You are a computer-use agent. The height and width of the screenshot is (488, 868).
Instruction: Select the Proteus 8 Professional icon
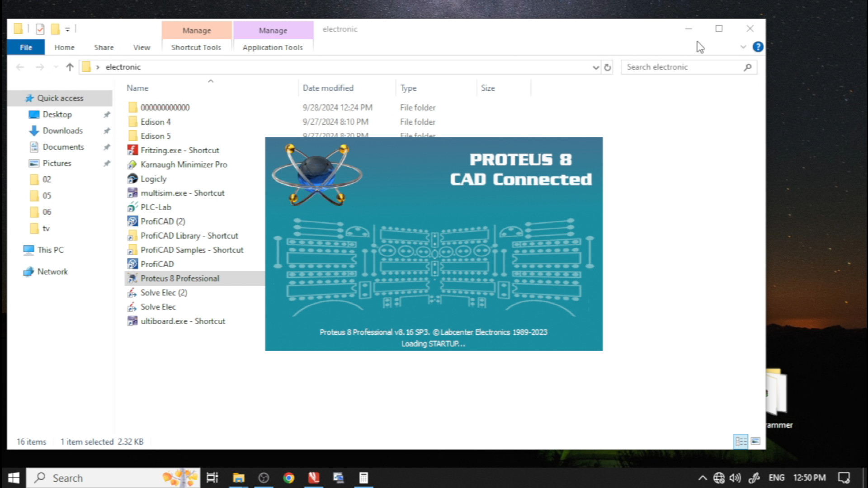click(x=132, y=278)
